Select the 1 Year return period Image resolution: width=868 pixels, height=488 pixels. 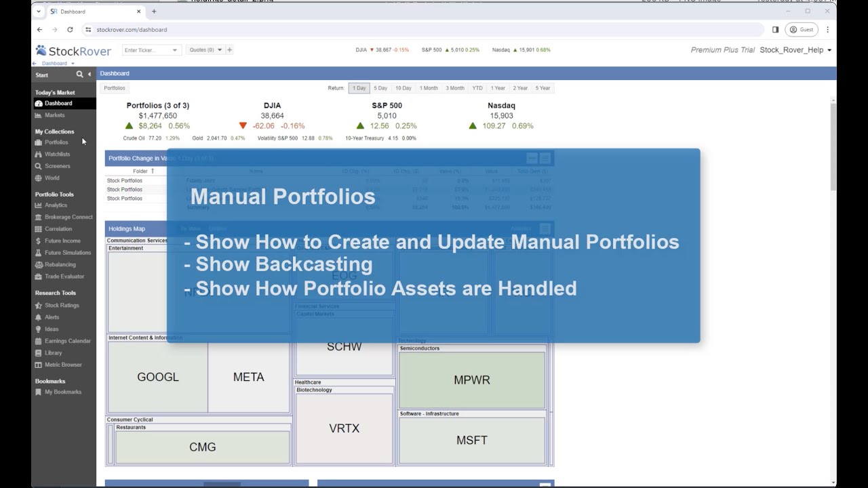(x=498, y=88)
